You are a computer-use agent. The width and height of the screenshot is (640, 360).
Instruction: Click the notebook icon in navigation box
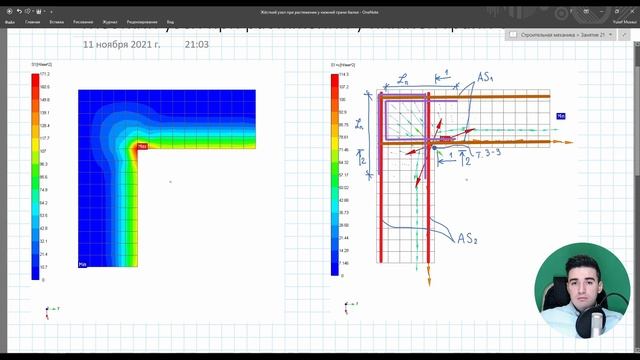coord(513,35)
